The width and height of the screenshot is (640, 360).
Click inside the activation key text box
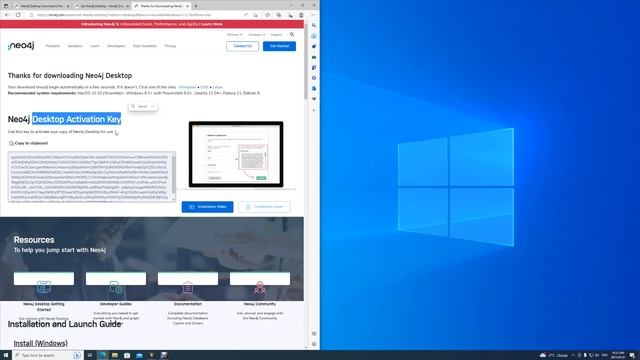90,177
